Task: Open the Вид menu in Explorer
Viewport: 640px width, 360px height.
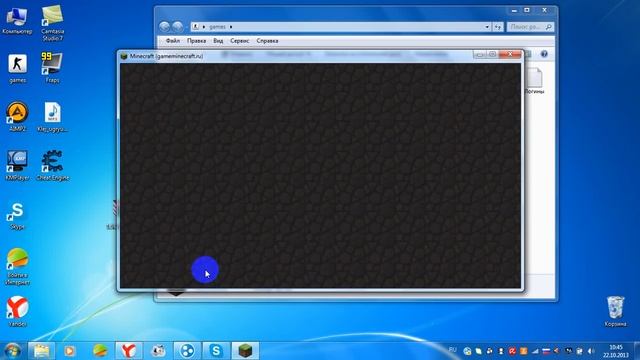Action: tap(218, 41)
